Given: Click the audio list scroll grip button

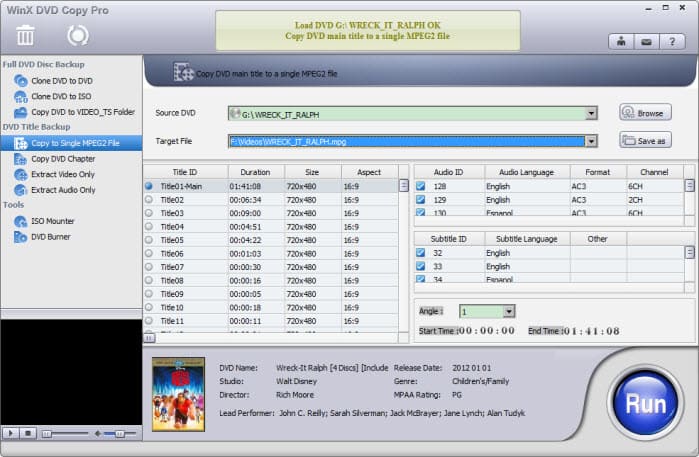Looking at the screenshot, I should (x=689, y=185).
